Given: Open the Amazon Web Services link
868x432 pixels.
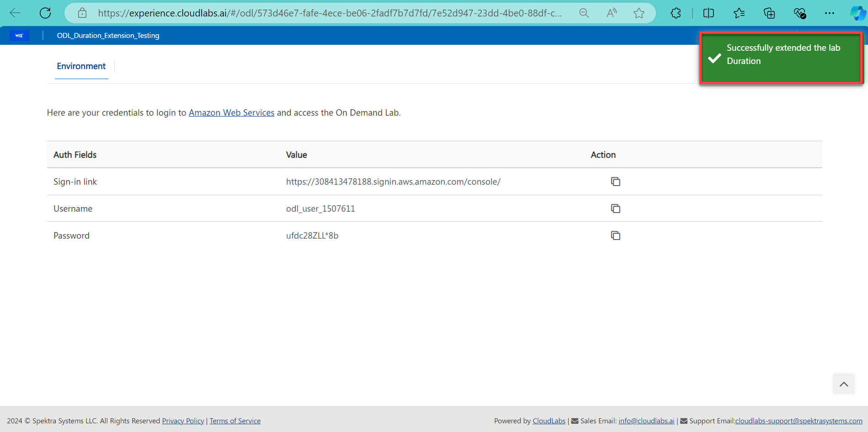Looking at the screenshot, I should [x=231, y=112].
